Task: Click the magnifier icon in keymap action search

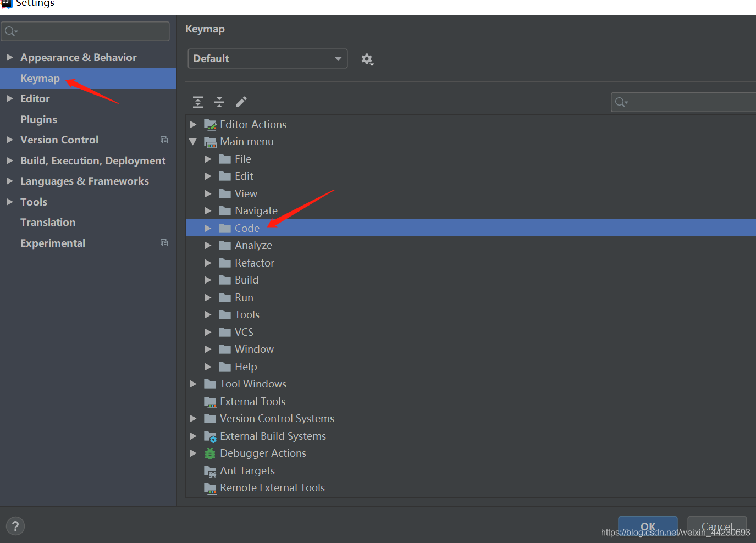Action: coord(621,102)
